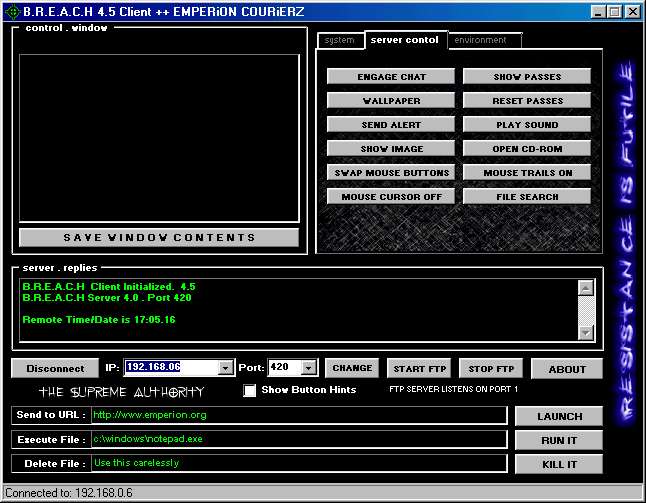Open the IP address dropdown
The width and height of the screenshot is (646, 503).
(x=226, y=368)
